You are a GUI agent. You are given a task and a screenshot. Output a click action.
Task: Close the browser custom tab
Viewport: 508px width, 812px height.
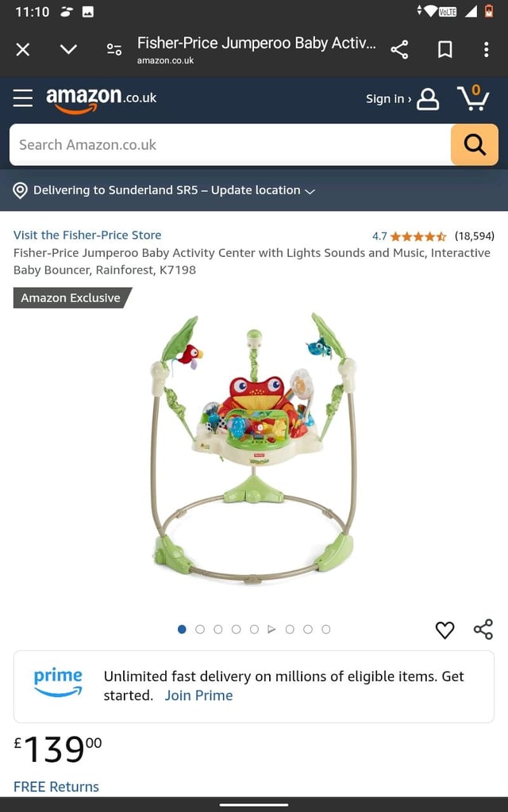click(23, 50)
